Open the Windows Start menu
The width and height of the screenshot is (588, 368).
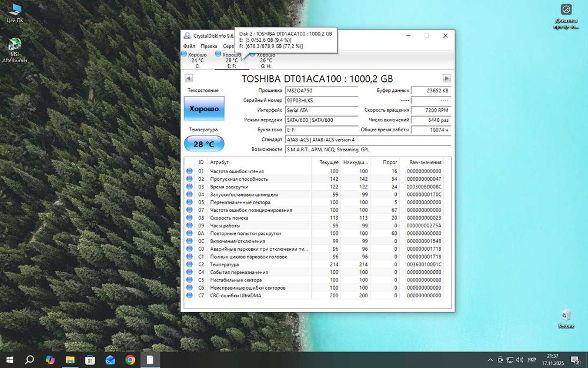tap(10, 360)
